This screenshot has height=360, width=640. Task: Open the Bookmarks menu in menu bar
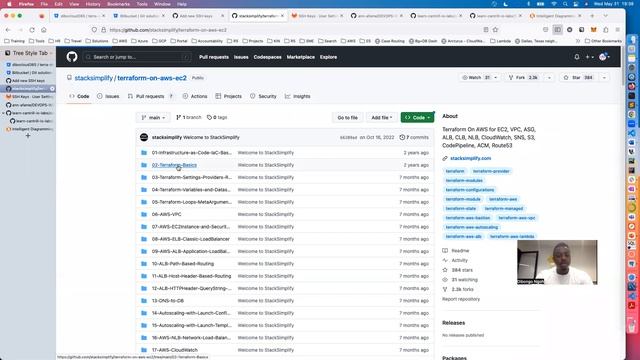pos(118,4)
